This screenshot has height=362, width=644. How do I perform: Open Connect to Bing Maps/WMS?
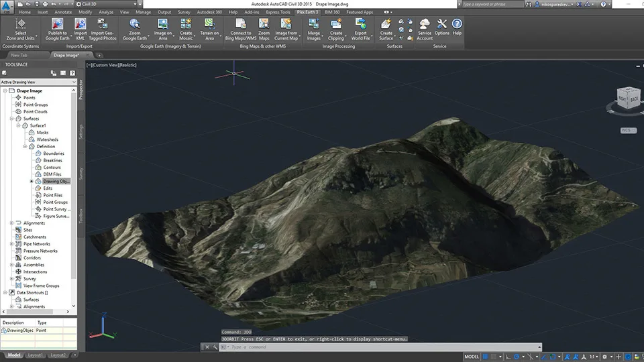click(x=241, y=24)
